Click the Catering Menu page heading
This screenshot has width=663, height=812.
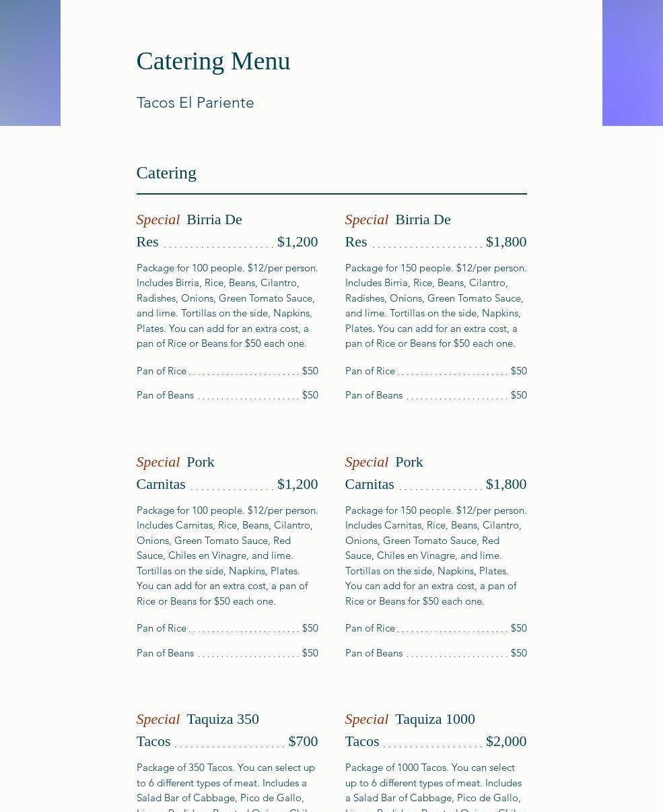(213, 61)
